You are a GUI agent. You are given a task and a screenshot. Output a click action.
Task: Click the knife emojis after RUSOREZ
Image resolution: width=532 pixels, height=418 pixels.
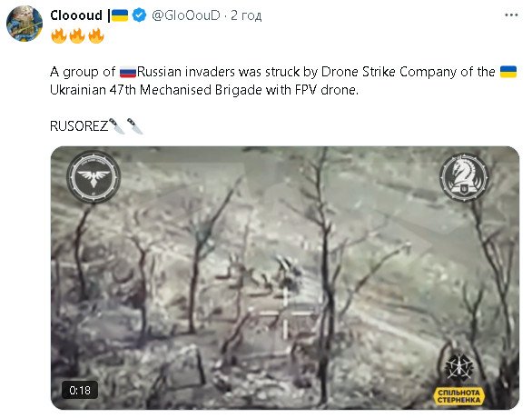coord(126,126)
